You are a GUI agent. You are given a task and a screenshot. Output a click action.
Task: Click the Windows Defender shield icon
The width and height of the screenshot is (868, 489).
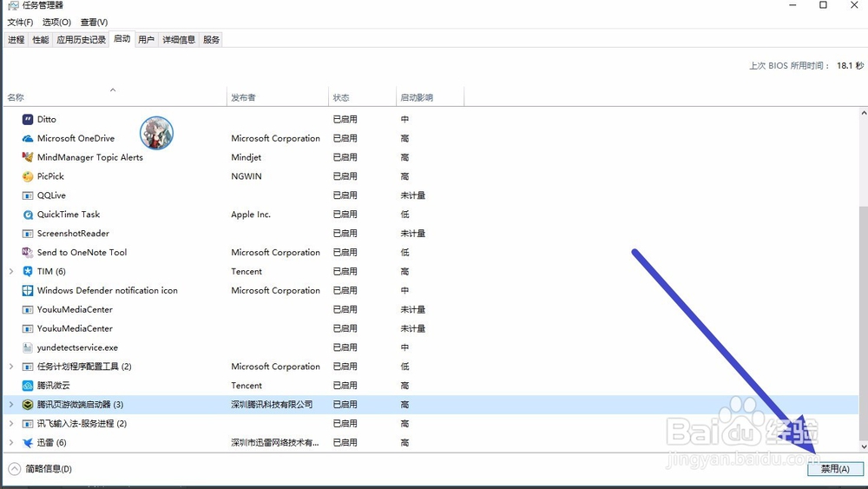(28, 290)
